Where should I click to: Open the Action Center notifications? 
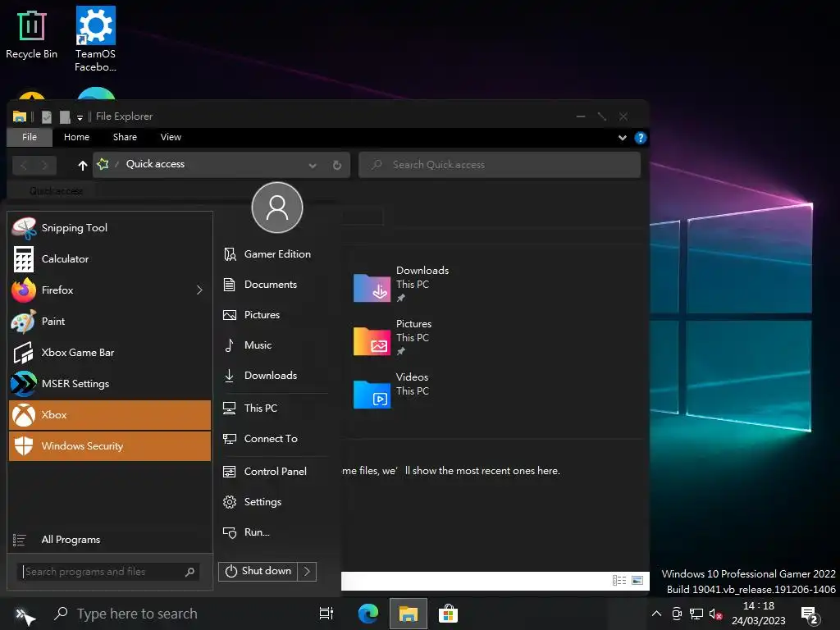810,615
